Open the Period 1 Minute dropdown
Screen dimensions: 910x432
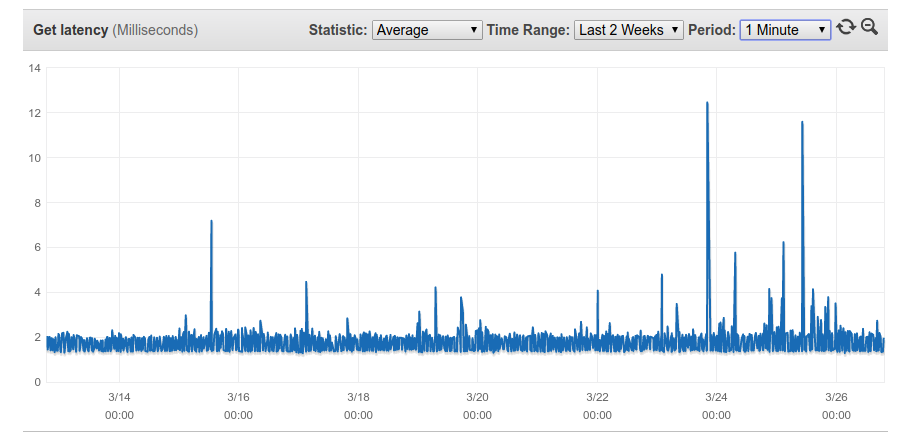[x=785, y=30]
